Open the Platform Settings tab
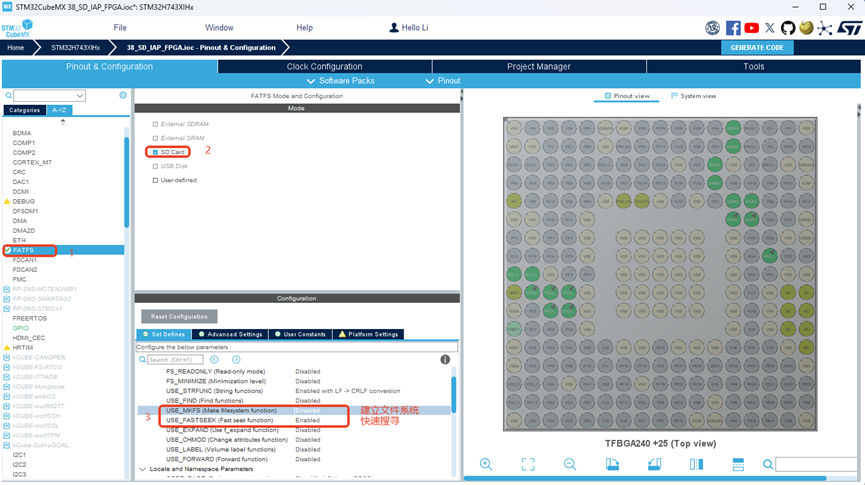The width and height of the screenshot is (865, 485). pos(368,334)
